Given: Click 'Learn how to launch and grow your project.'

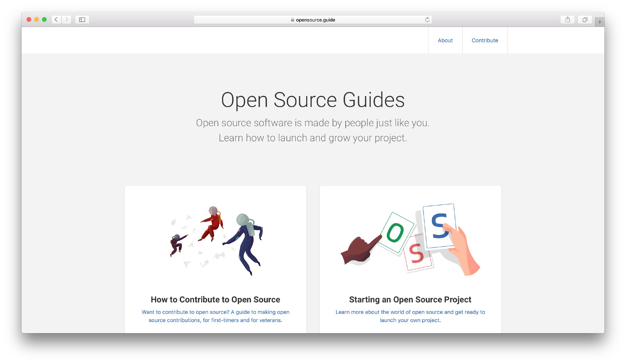Looking at the screenshot, I should tap(313, 138).
